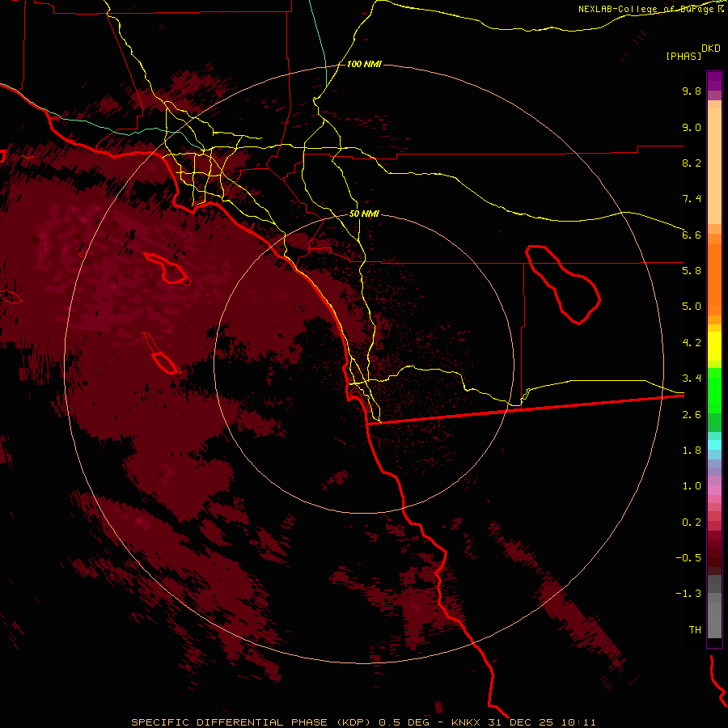This screenshot has width=728, height=728.
Task: Click the 2.6 legend scale value
Action: pyautogui.click(x=692, y=415)
